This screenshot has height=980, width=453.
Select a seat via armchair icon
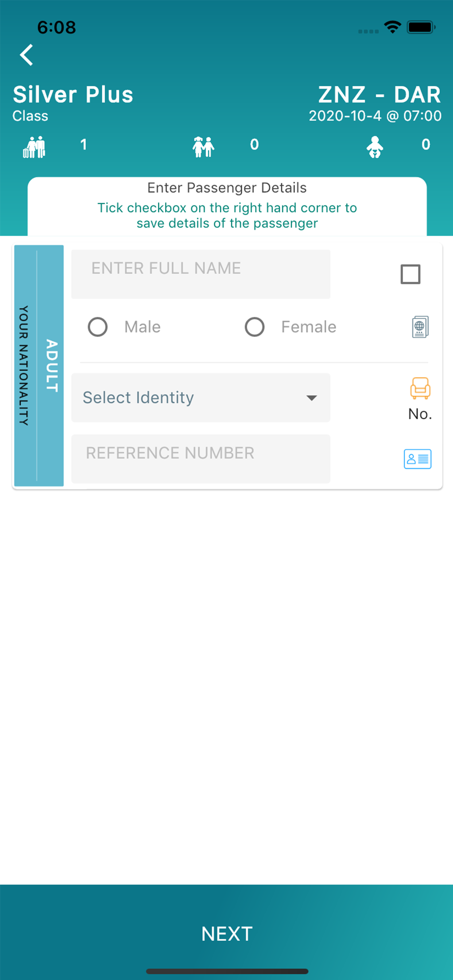(x=420, y=388)
